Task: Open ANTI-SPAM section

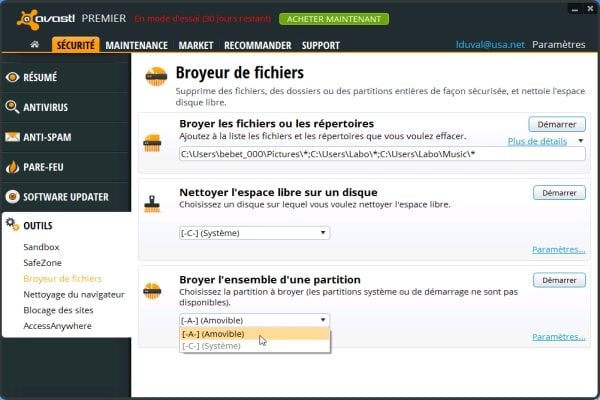Action: click(x=65, y=137)
